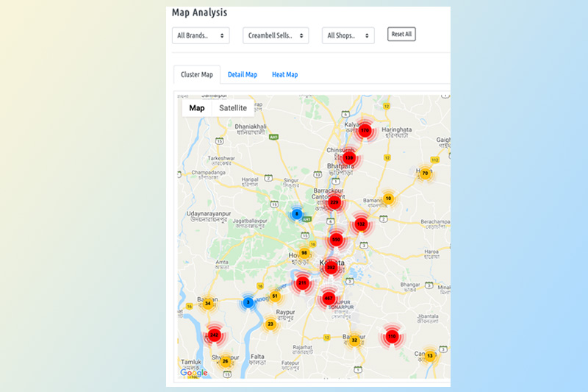Click the yellow cluster marker 51

(x=275, y=296)
